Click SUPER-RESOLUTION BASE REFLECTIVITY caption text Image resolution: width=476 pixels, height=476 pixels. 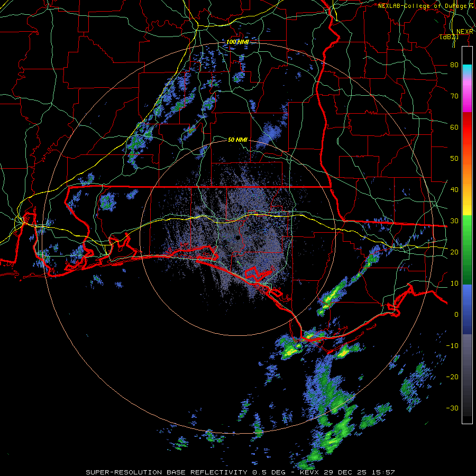167,472
